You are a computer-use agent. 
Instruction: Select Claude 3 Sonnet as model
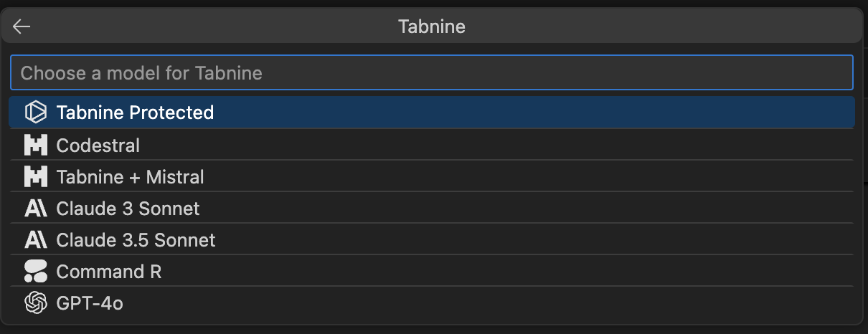[x=128, y=209]
